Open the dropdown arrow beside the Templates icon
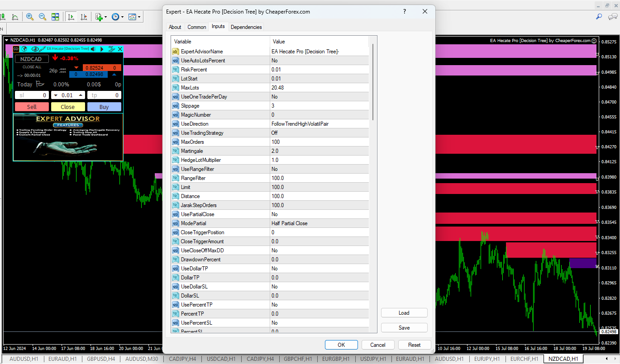This screenshot has height=364, width=620. [x=139, y=17]
